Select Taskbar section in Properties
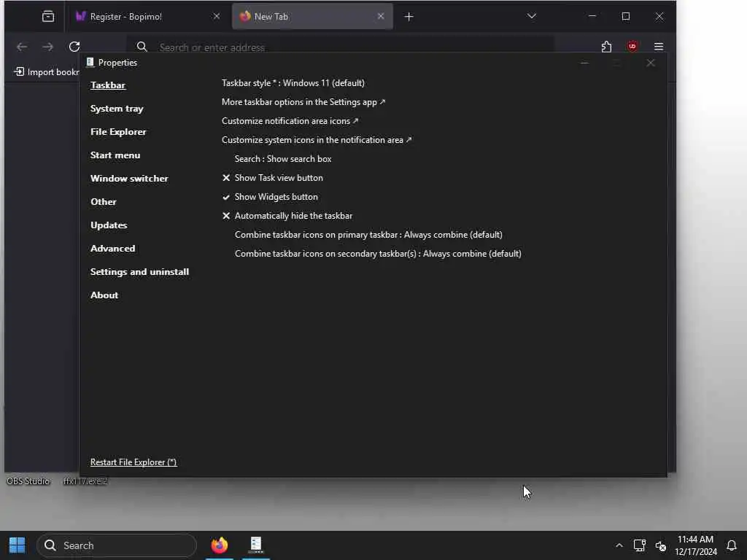747x560 pixels. click(x=108, y=85)
